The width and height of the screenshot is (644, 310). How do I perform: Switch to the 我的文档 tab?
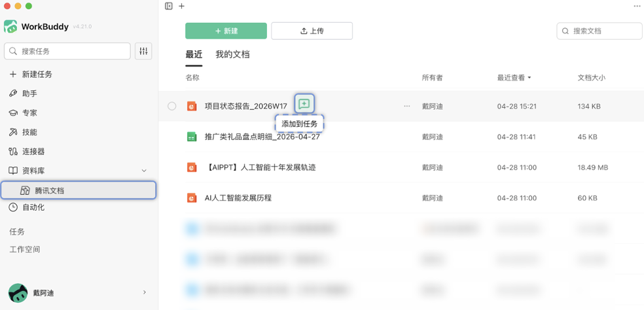coord(232,54)
